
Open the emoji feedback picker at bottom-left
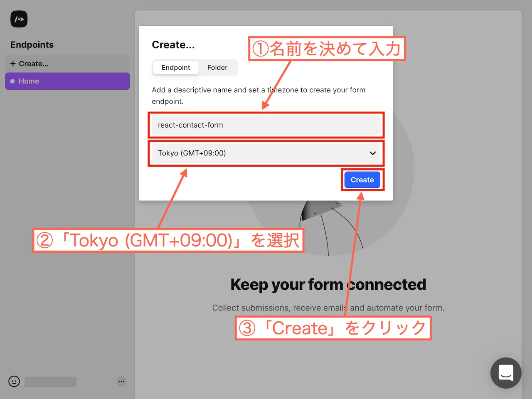tap(14, 381)
